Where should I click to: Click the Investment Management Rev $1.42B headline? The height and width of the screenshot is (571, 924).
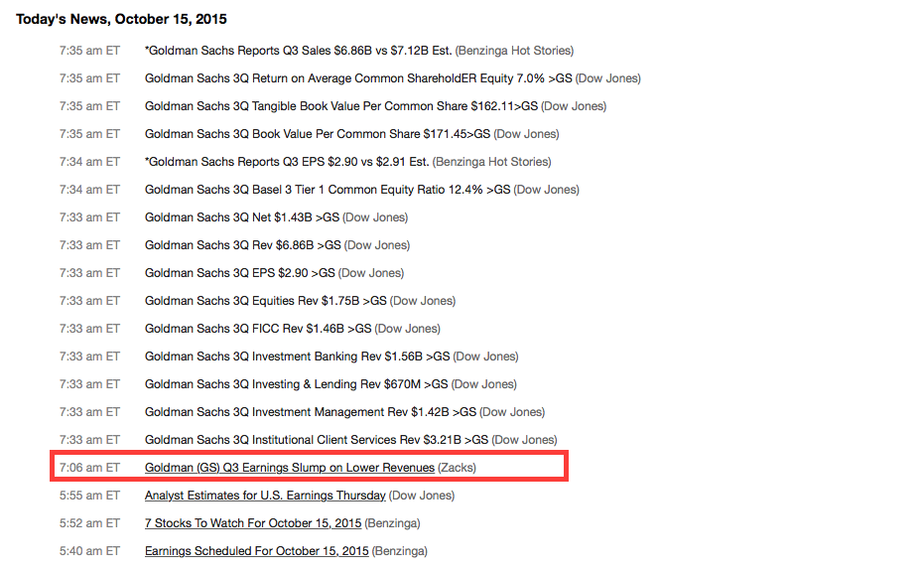point(311,412)
